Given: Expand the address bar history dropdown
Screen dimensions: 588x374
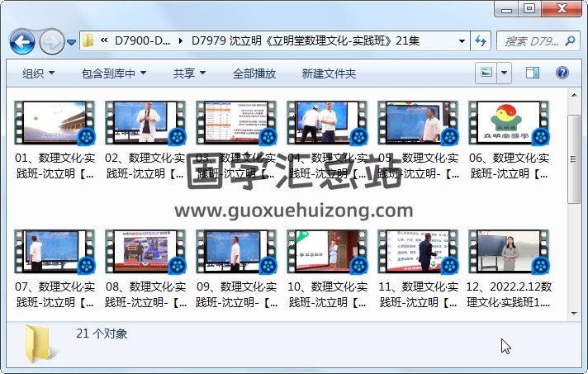Looking at the screenshot, I should 462,40.
